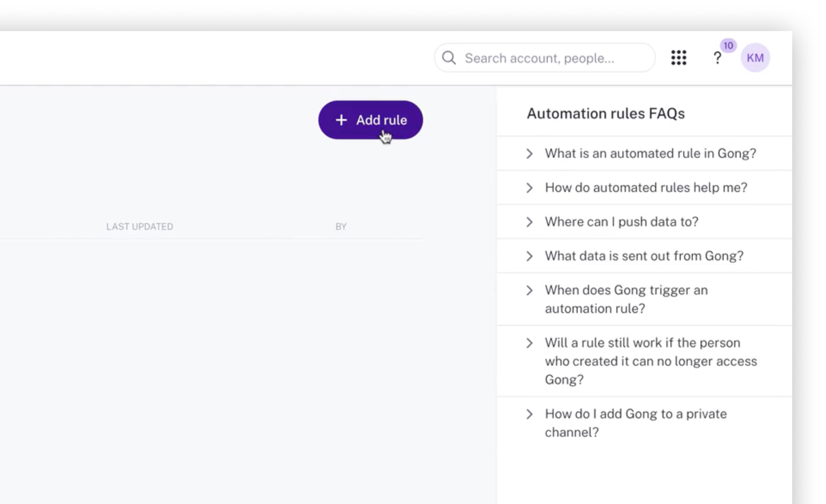Click the Add rule button
This screenshot has width=826, height=504.
tap(370, 120)
